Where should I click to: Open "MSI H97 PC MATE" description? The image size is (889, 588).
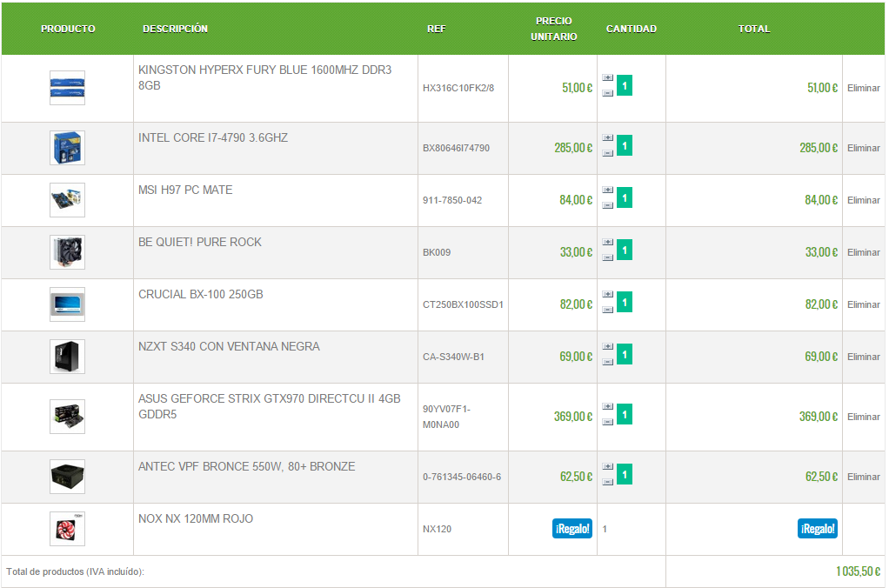coord(185,190)
